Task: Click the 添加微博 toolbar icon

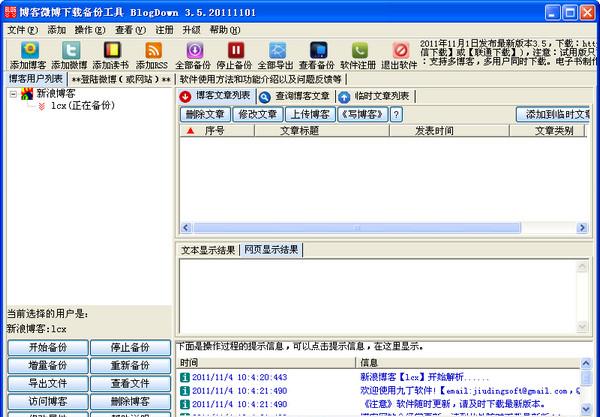Action: tap(71, 50)
